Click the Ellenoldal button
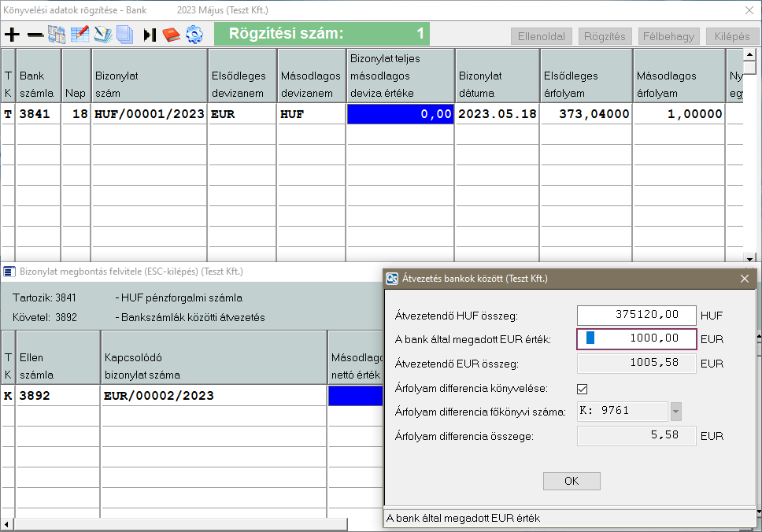 coord(542,36)
